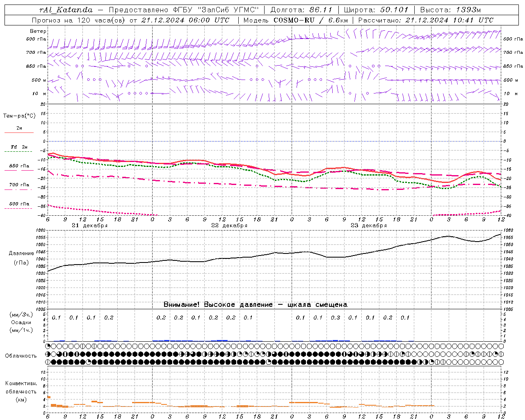The height and width of the screenshot is (420, 525).
Task: Click the 22 декабря date marker
Action: click(229, 226)
